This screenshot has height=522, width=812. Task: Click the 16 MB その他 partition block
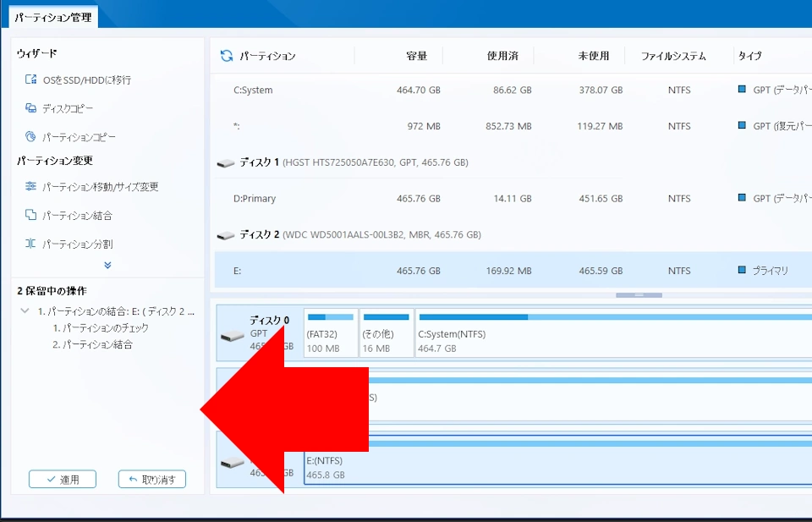point(387,333)
